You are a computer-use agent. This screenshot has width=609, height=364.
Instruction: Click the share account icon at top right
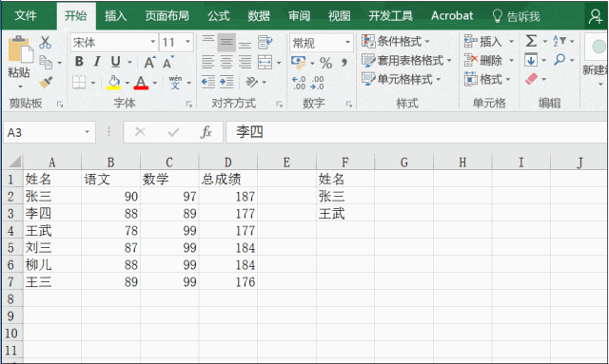point(595,16)
